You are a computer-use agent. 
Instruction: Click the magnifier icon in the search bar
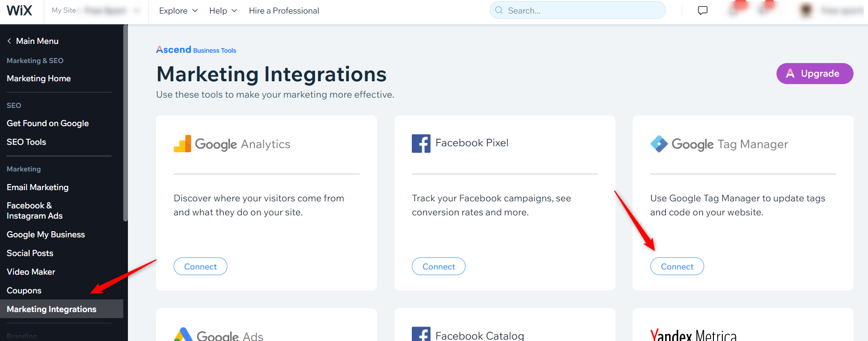click(499, 10)
